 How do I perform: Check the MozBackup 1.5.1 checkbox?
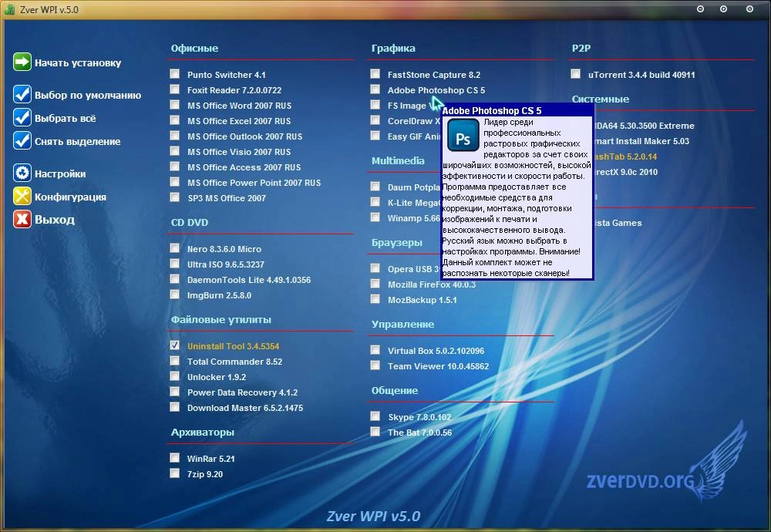(375, 299)
